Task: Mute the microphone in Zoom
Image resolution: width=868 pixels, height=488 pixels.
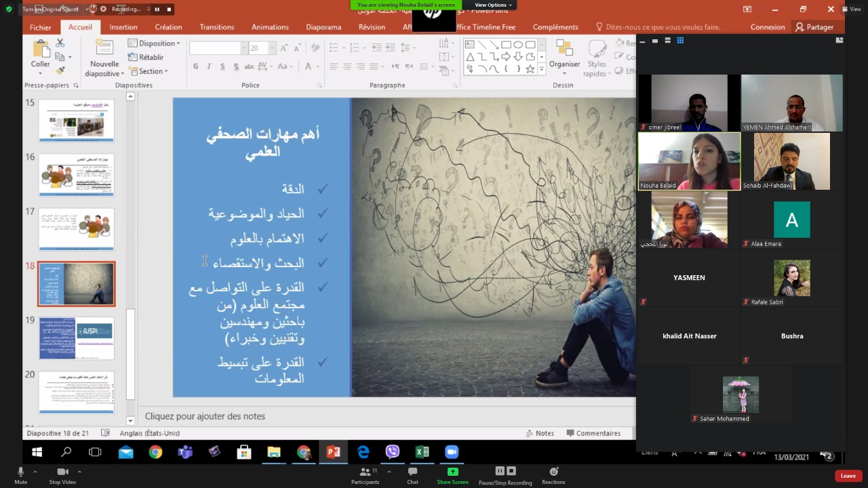Action: (20, 474)
